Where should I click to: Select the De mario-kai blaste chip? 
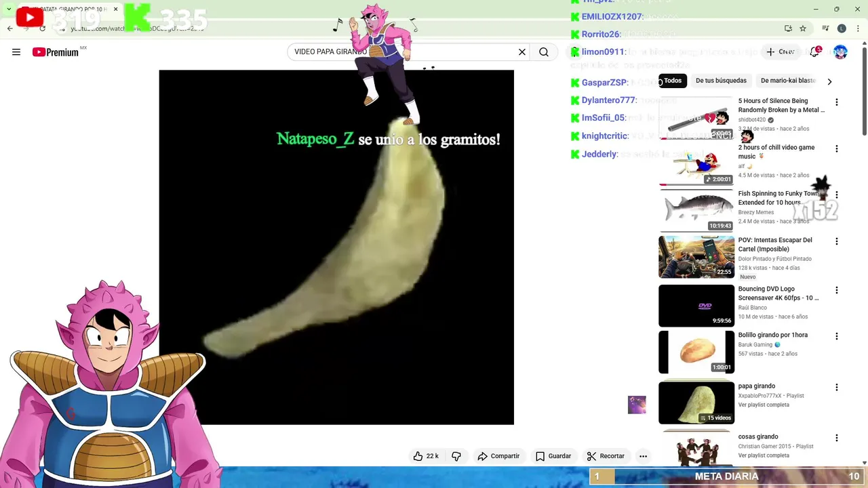pyautogui.click(x=787, y=81)
